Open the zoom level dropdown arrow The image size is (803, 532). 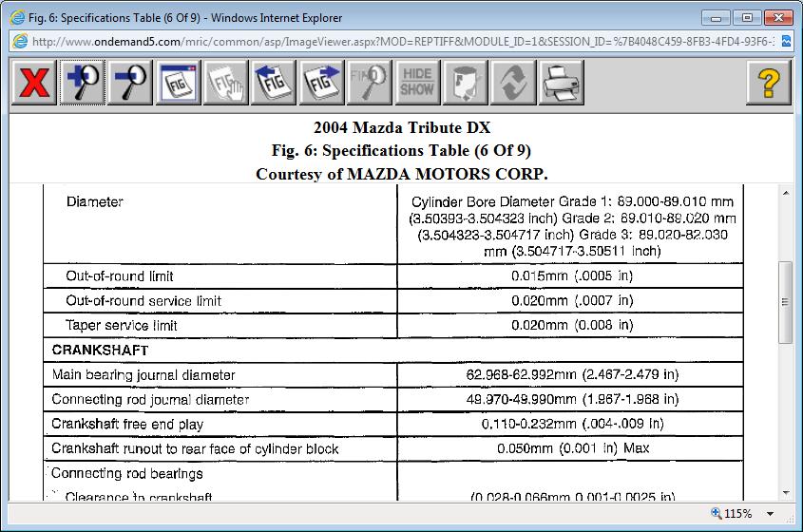coord(771,514)
